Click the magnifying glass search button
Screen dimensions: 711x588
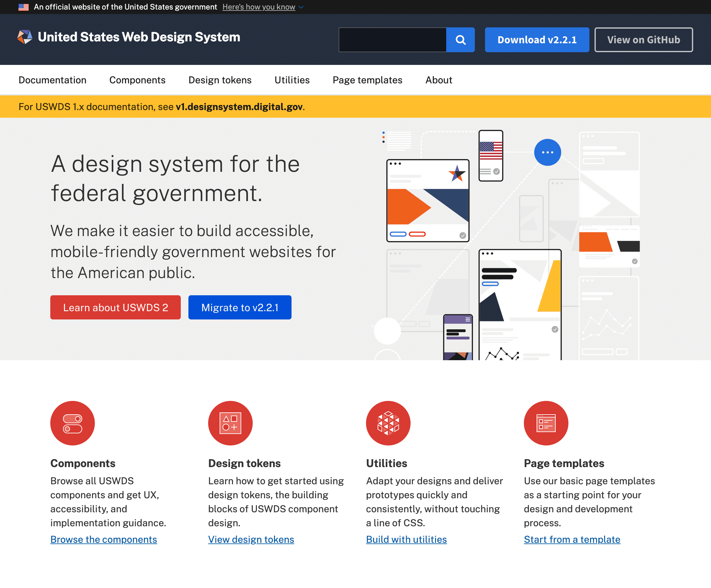[460, 39]
